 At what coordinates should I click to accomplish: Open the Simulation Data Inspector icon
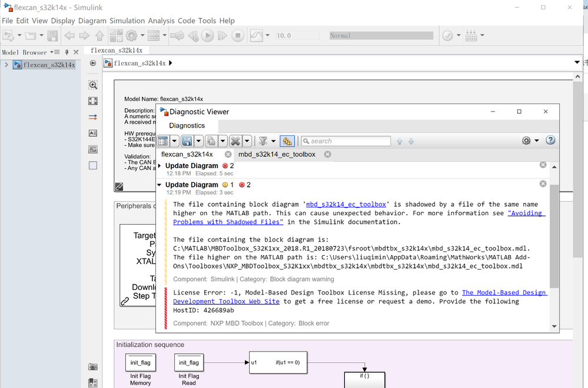[x=257, y=36]
